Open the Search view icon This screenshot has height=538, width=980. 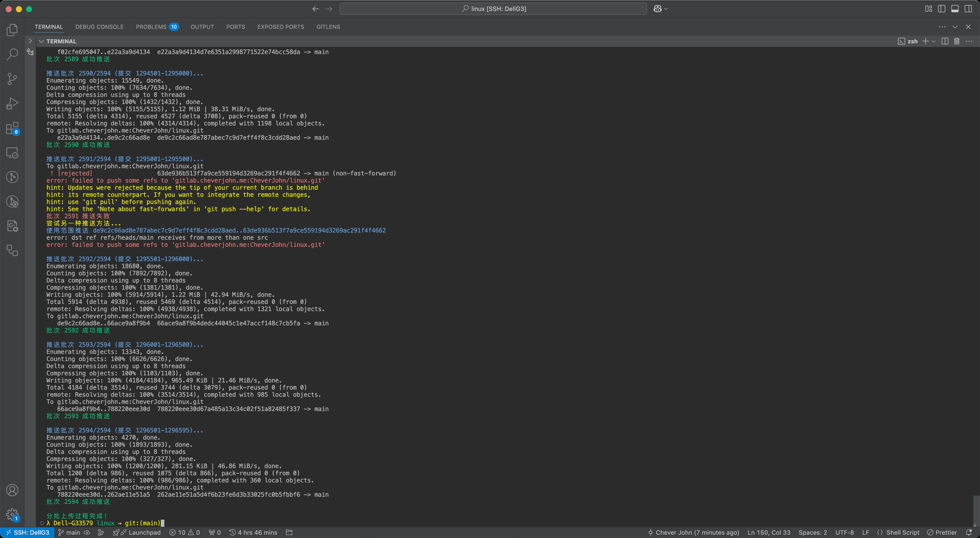[12, 54]
